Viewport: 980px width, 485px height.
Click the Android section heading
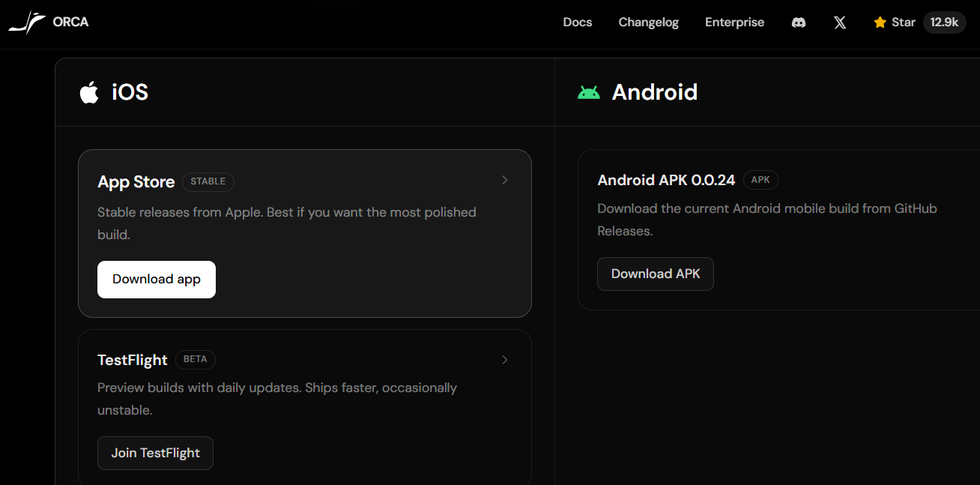(x=655, y=92)
